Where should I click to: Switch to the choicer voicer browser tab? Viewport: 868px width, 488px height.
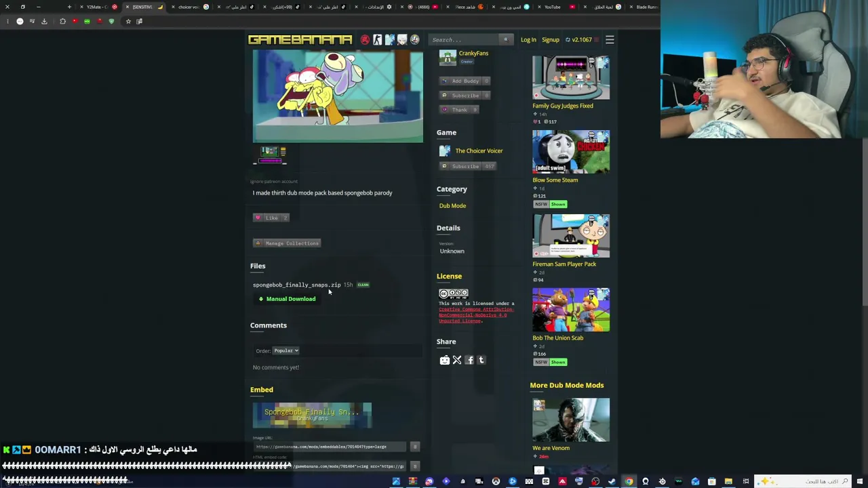pyautogui.click(x=191, y=7)
